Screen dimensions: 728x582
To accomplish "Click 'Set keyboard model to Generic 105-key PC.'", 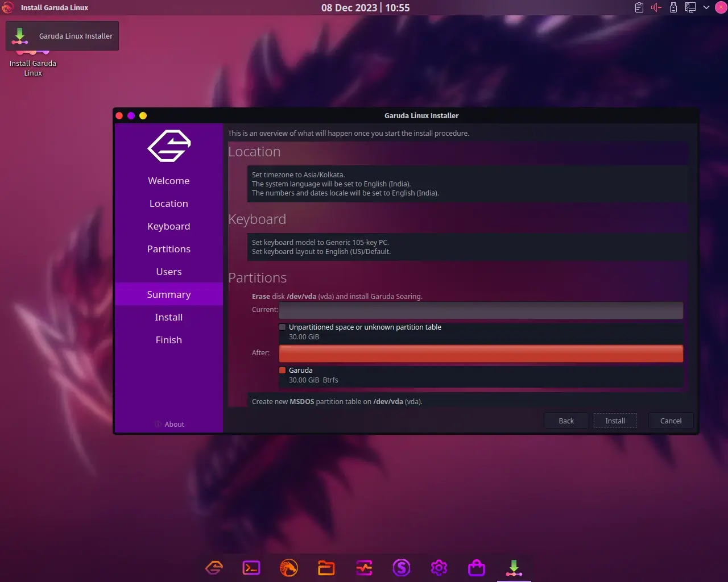I will click(320, 242).
